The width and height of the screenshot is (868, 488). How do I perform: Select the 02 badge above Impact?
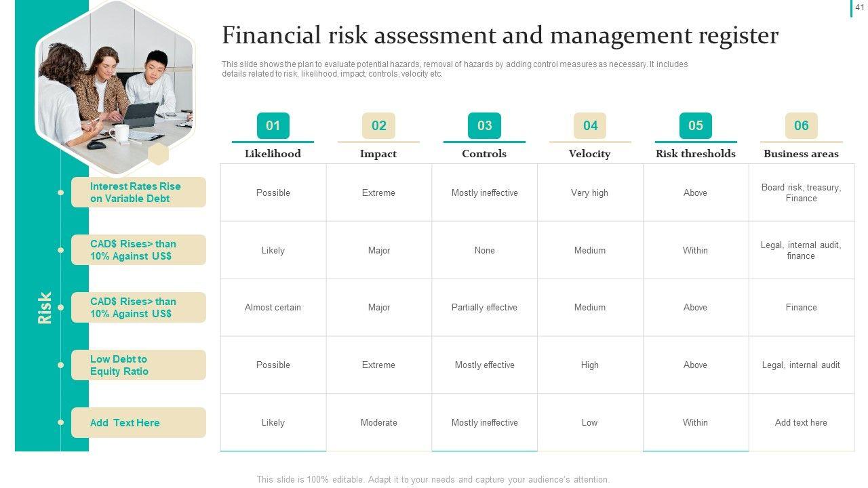point(378,125)
